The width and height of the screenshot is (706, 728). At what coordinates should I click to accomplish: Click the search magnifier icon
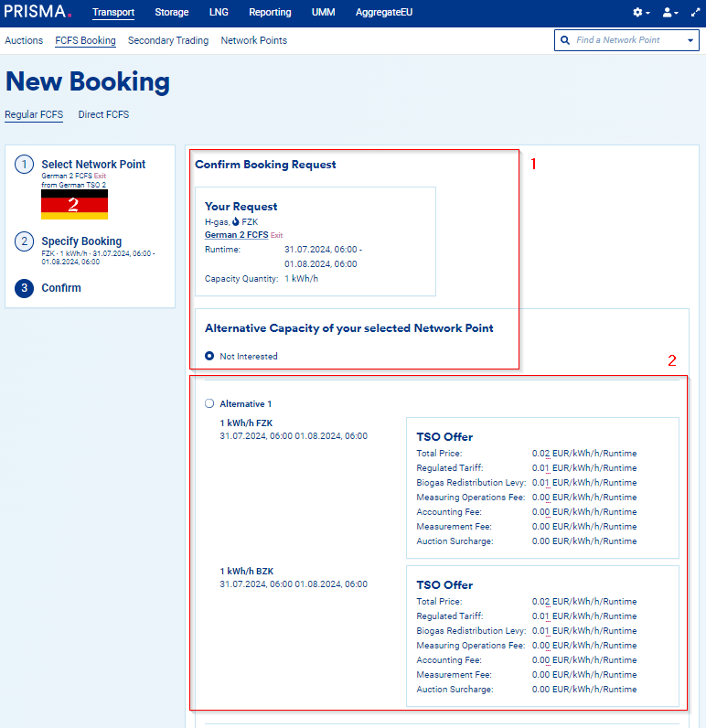[x=565, y=40]
